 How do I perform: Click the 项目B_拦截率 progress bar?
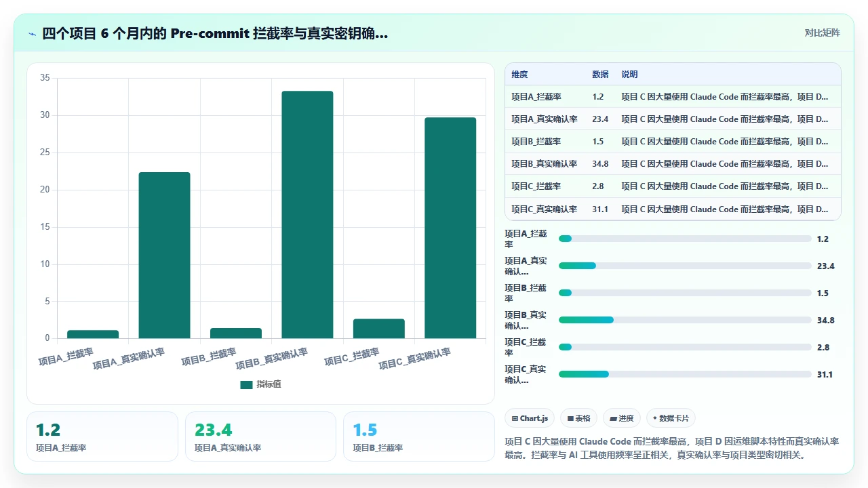(685, 293)
